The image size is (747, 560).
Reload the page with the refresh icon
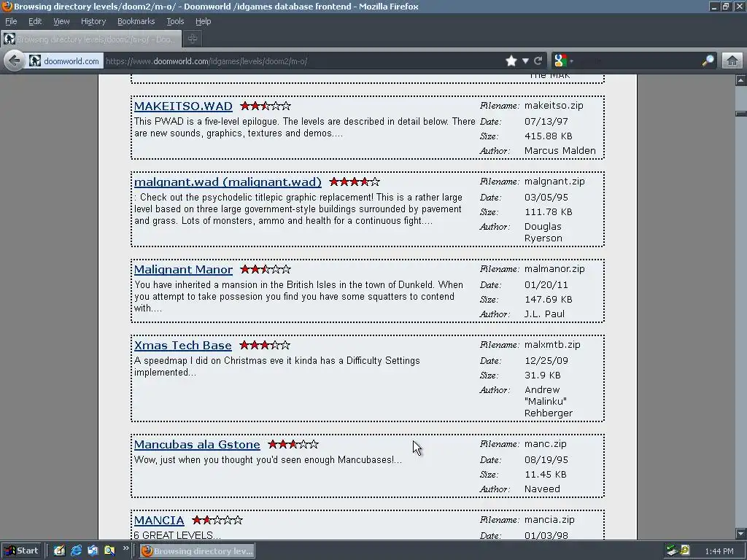[x=538, y=61]
